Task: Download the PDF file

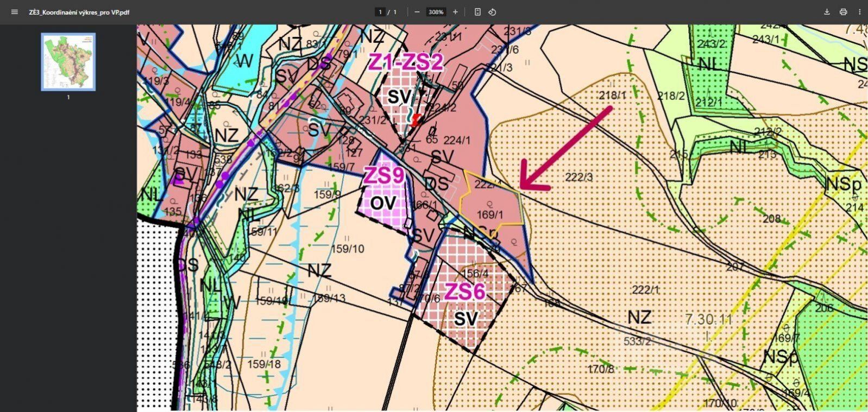Action: coord(827,12)
